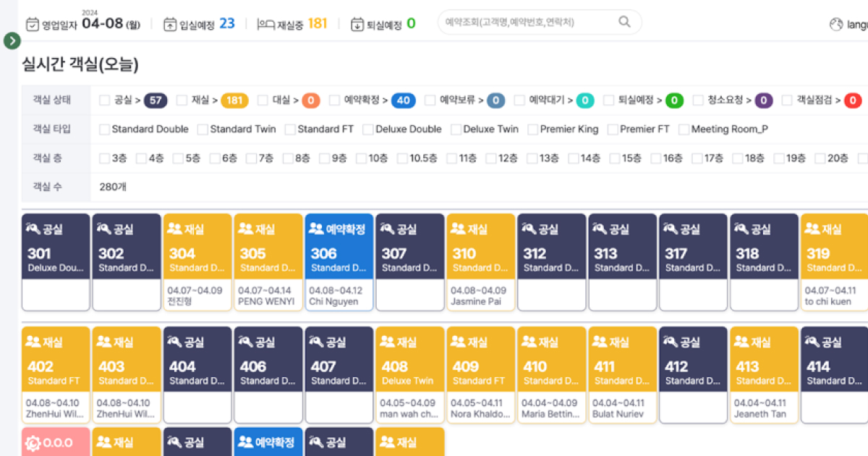The width and height of the screenshot is (868, 456).
Task: Select stay dates 04.05~04.11 on room 409
Action: (478, 403)
